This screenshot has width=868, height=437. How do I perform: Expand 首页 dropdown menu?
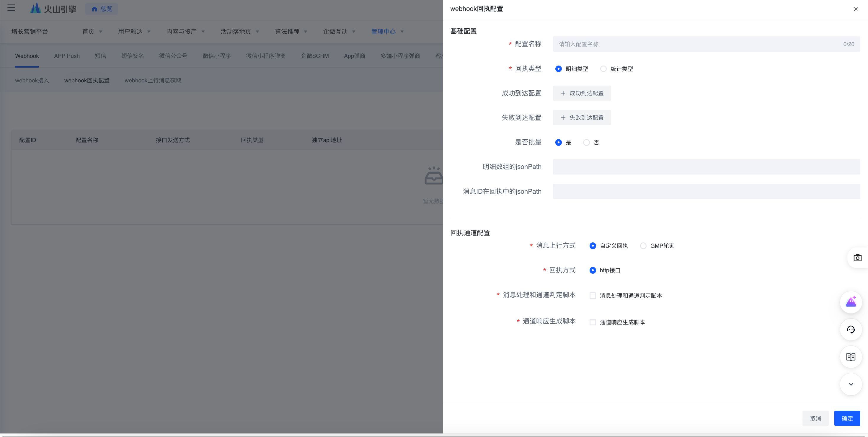point(92,31)
